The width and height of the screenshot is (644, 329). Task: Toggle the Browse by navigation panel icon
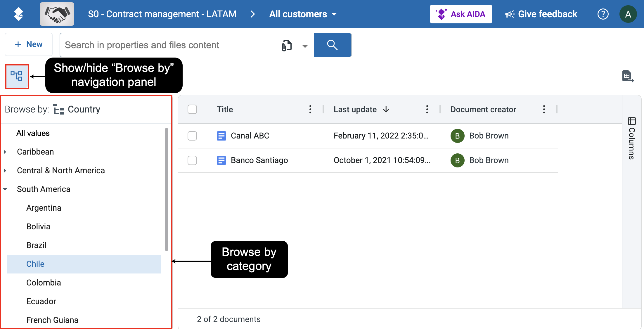(x=17, y=76)
